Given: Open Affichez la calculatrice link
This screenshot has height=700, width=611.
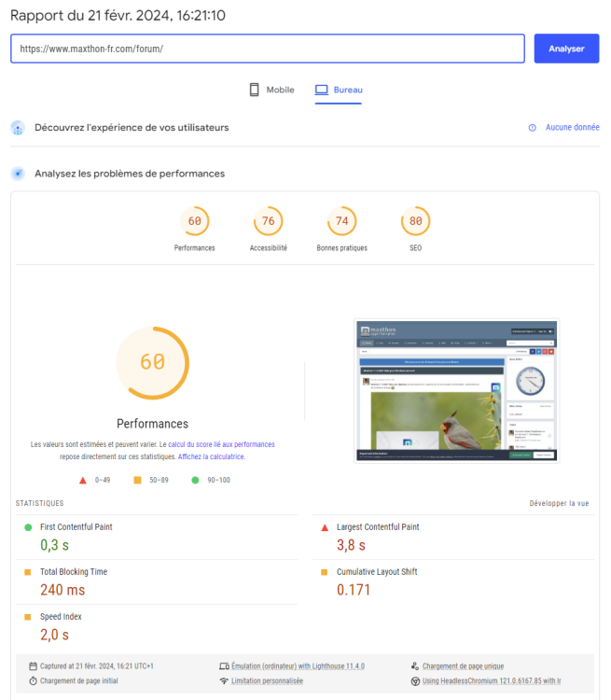Looking at the screenshot, I should click(x=211, y=457).
